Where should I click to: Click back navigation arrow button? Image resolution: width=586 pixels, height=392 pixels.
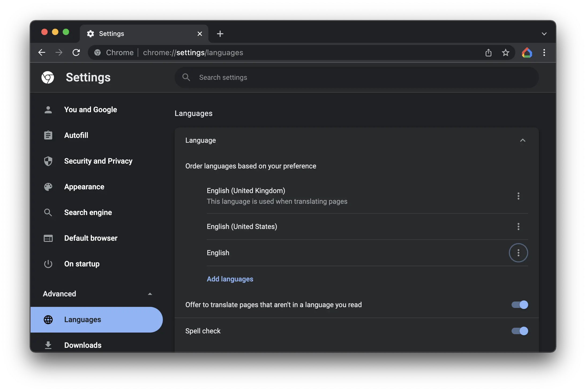41,52
